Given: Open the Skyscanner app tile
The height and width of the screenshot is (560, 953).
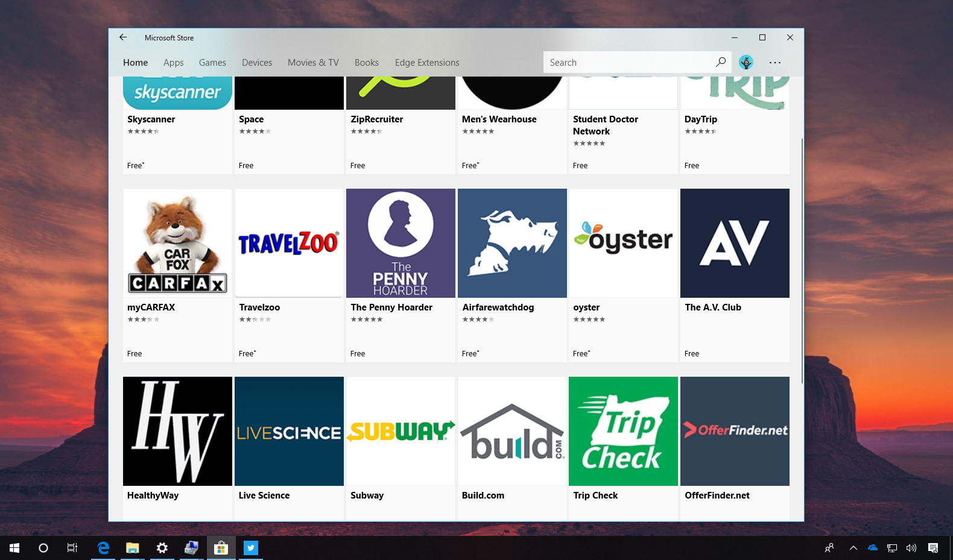Looking at the screenshot, I should 177,125.
